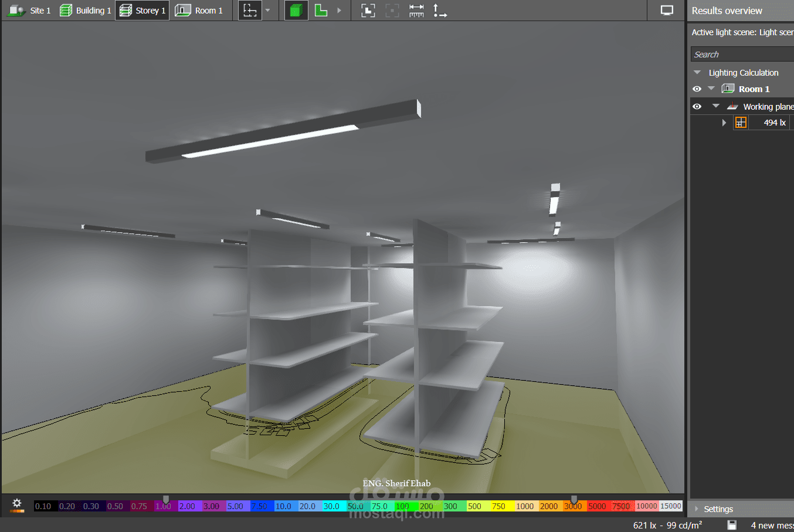Open the Room 1 tab
The height and width of the screenshot is (532, 794).
[x=199, y=11]
